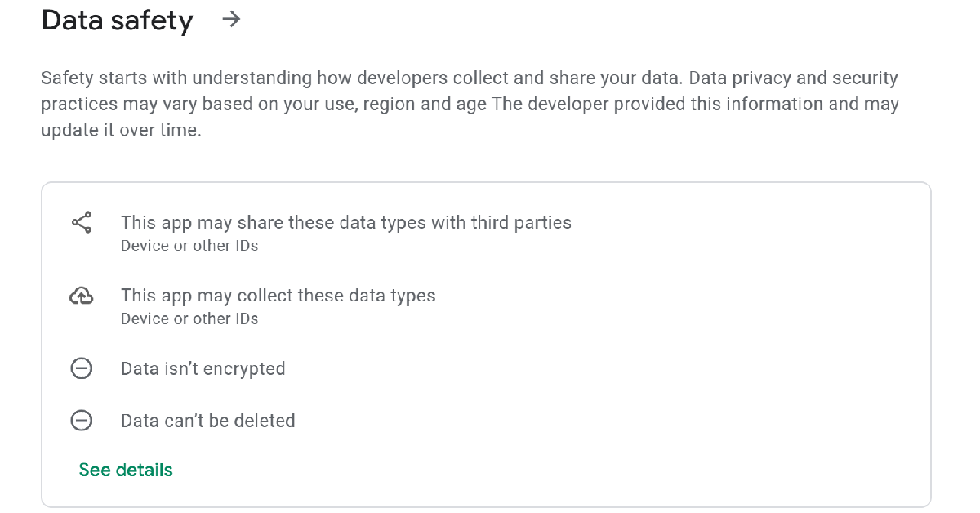Click the "update it over time" text

click(x=120, y=131)
